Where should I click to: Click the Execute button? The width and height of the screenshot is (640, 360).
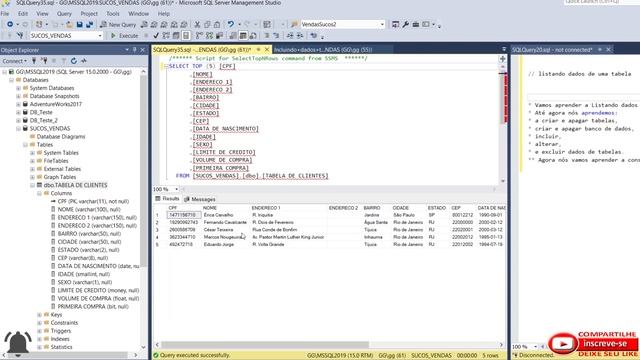[x=124, y=36]
